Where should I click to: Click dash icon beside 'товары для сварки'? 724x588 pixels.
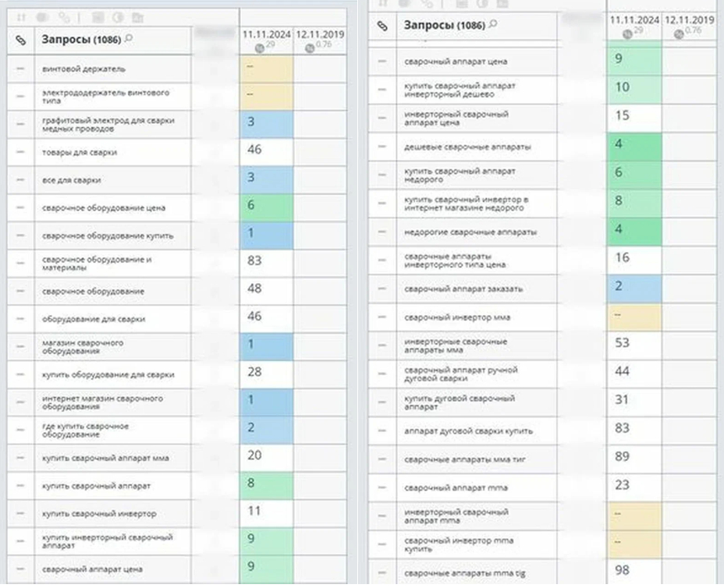tap(20, 153)
